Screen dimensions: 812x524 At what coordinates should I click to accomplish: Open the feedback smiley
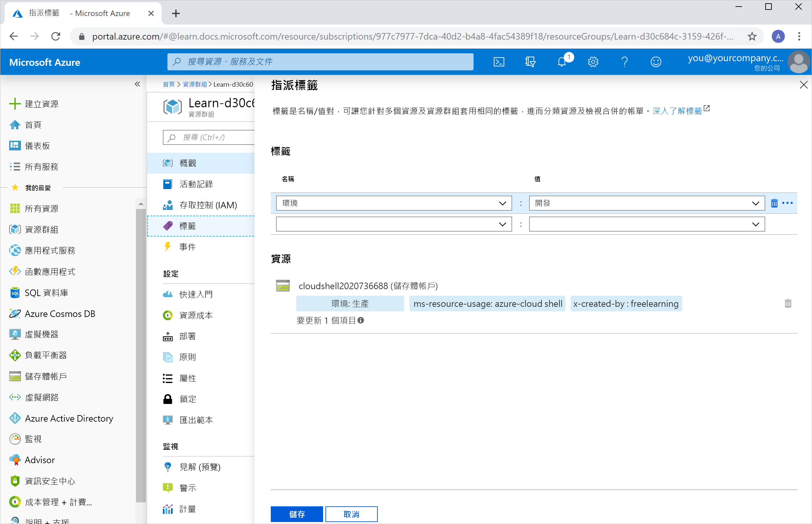point(655,61)
